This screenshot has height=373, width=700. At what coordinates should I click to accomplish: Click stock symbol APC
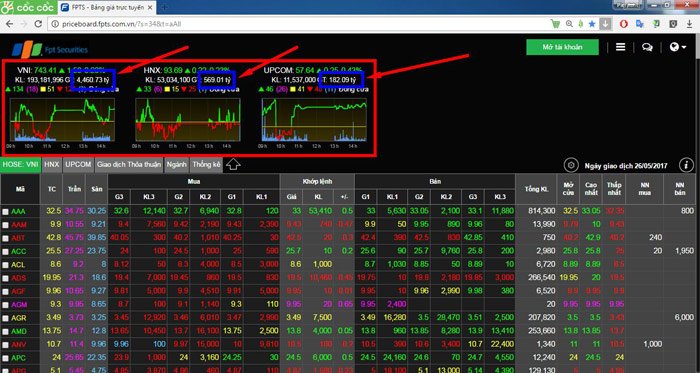tap(18, 358)
